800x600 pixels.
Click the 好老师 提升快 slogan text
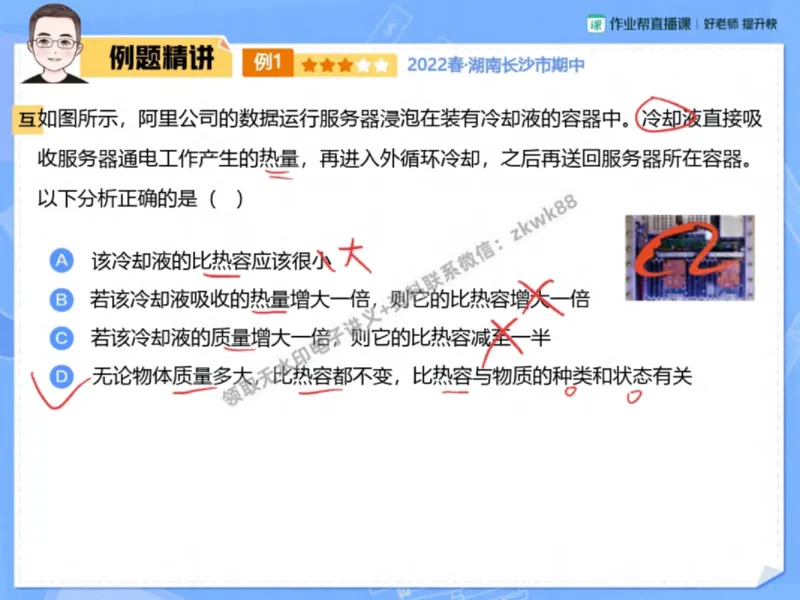[740, 24]
